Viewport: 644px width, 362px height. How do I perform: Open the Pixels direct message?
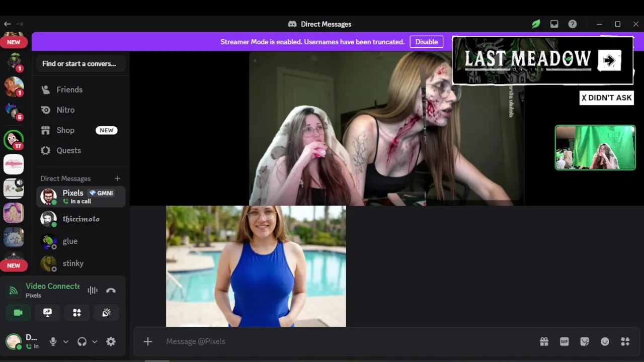click(x=80, y=197)
